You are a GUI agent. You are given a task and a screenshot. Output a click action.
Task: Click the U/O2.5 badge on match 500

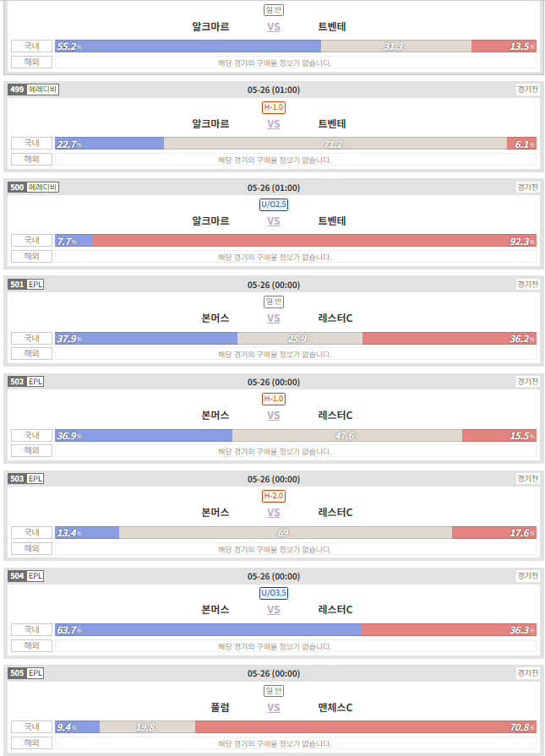[x=274, y=204]
